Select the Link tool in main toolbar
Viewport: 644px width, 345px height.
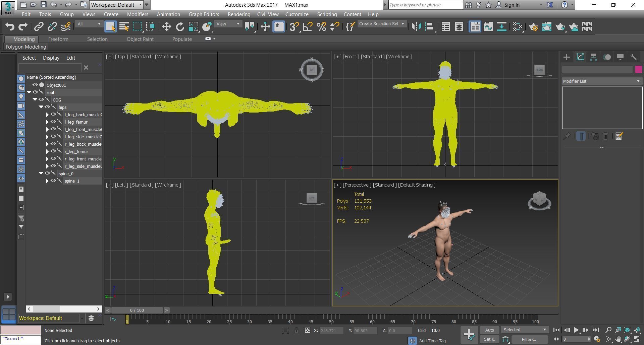39,26
